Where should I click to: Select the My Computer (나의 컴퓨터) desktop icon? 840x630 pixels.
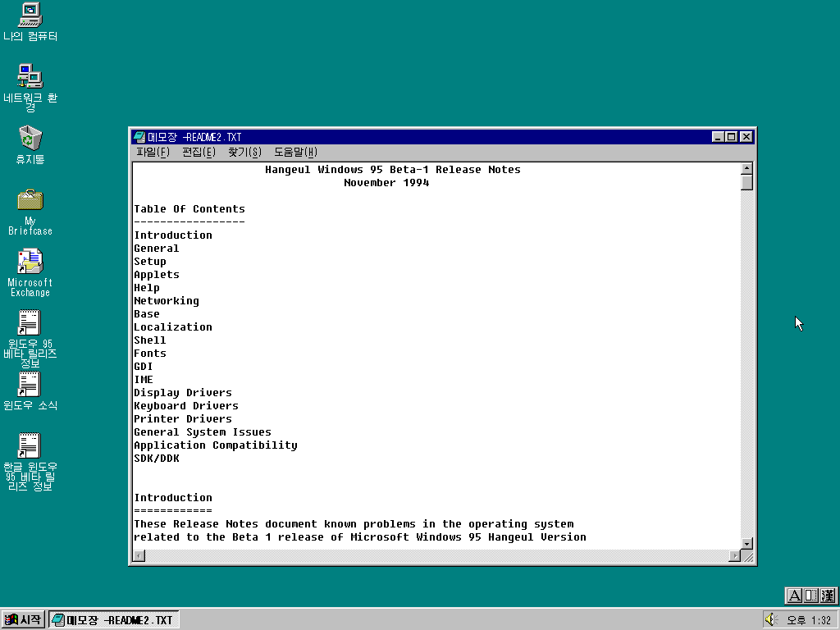pyautogui.click(x=30, y=22)
